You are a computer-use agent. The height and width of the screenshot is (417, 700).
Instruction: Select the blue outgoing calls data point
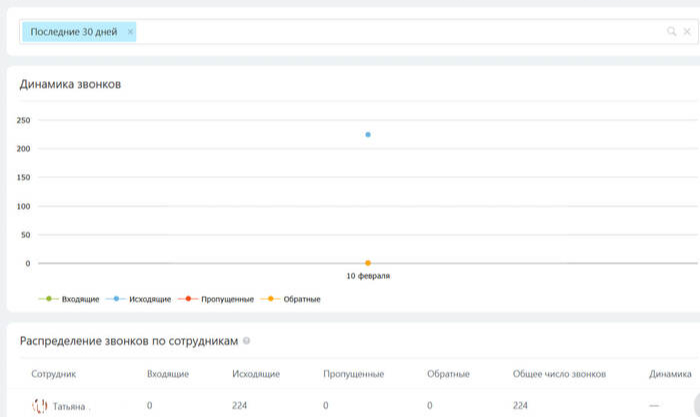coord(368,134)
